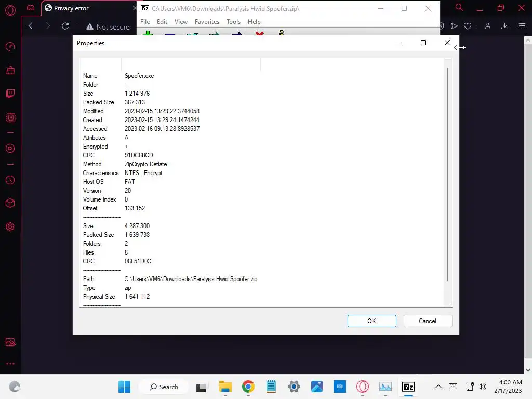Maximize the Properties dialog
This screenshot has height=399, width=532.
423,43
